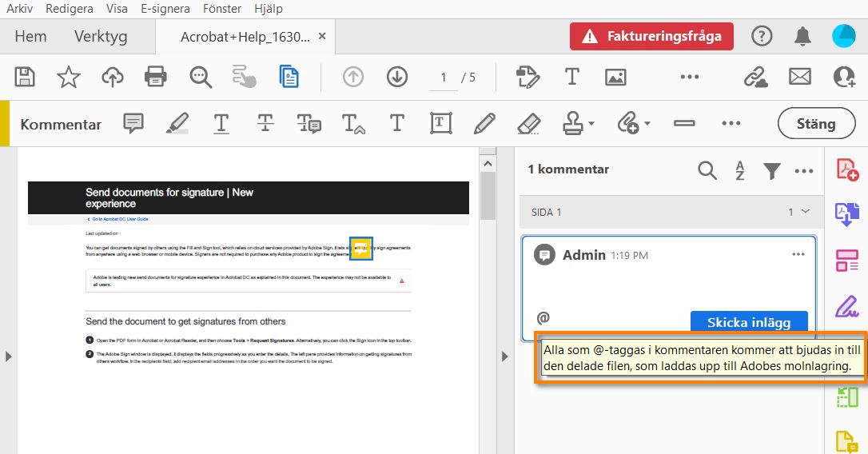This screenshot has width=868, height=454.
Task: Select the sticky note comment tool
Action: (133, 123)
